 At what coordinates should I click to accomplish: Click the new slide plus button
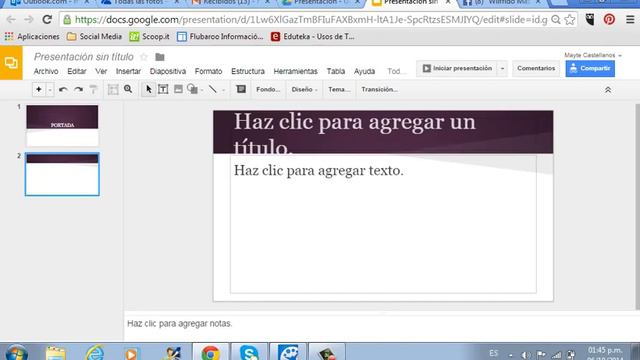click(x=38, y=89)
